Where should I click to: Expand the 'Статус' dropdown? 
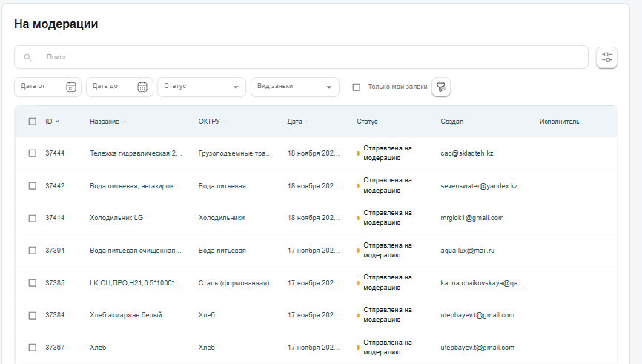click(201, 87)
